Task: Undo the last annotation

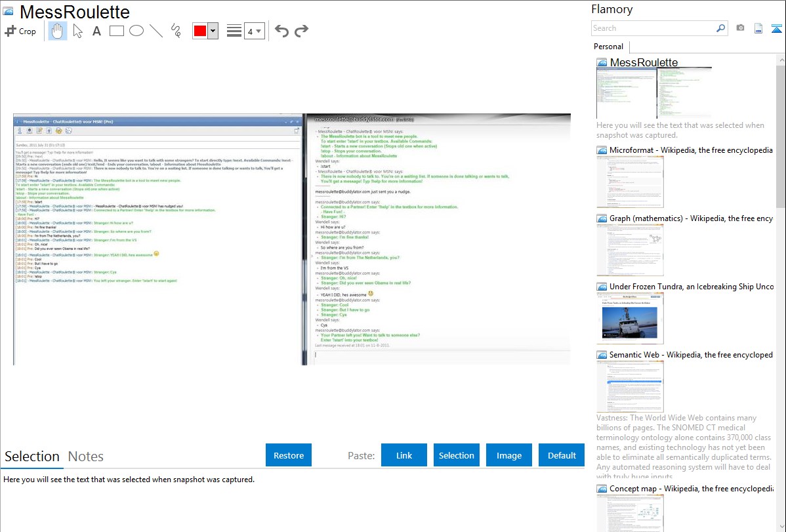Action: [281, 31]
